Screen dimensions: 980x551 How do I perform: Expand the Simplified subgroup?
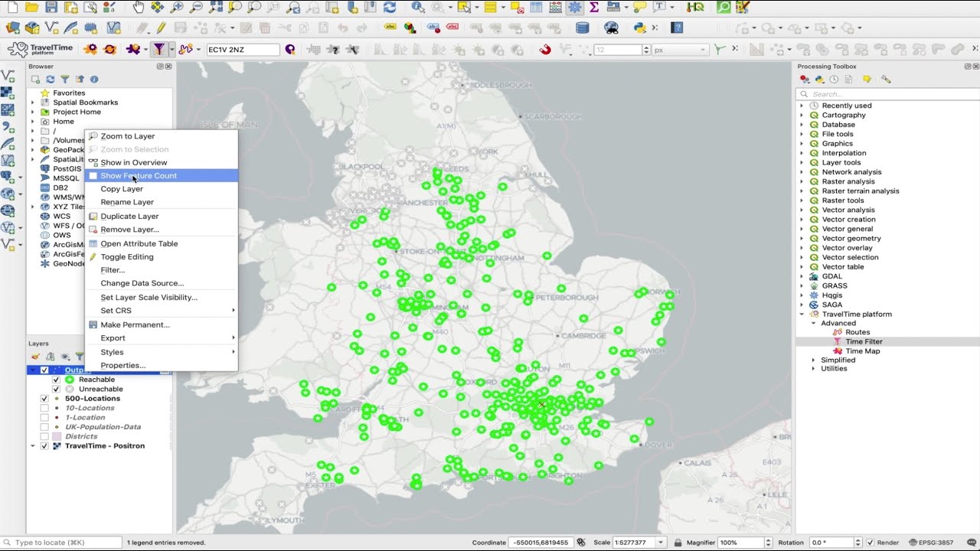tap(814, 360)
